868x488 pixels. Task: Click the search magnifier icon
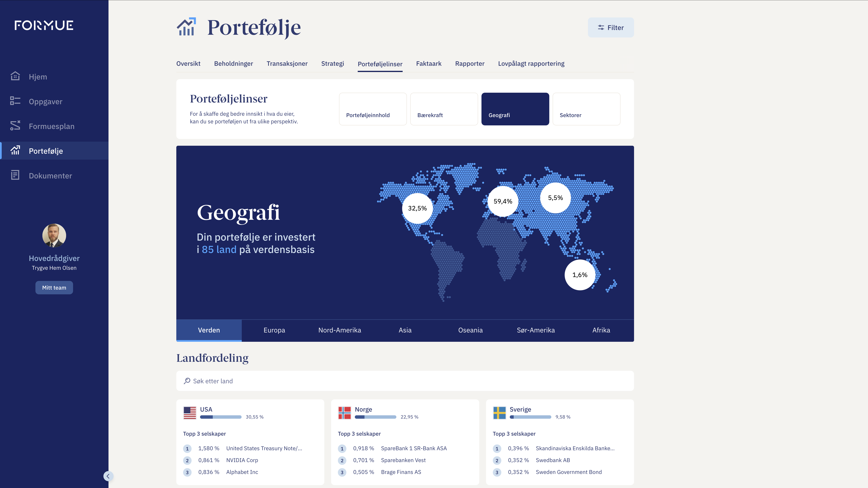coord(187,381)
